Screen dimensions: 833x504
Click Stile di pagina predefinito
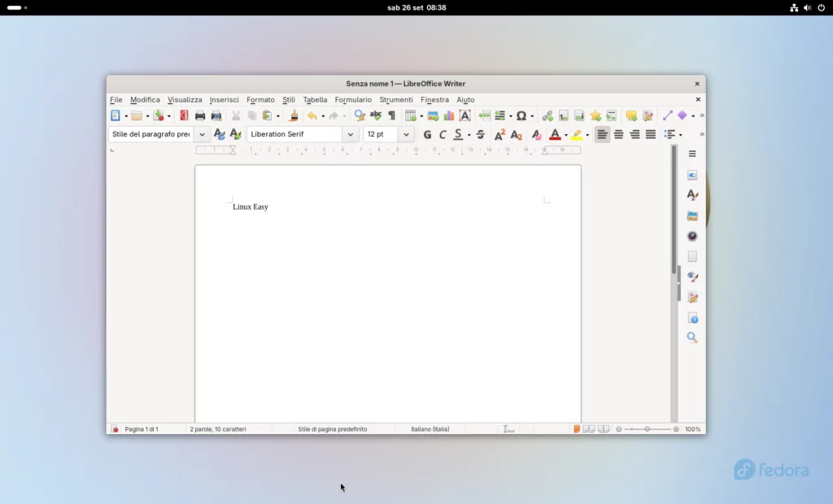click(x=332, y=429)
